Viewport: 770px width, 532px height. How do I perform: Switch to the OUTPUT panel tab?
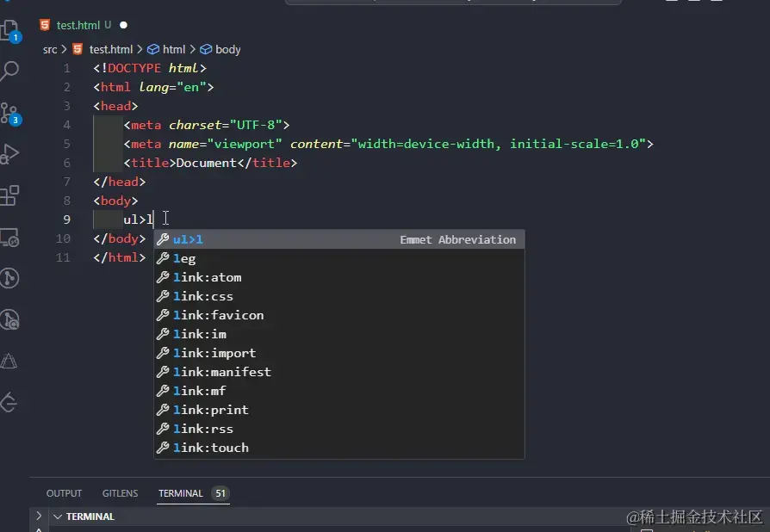[x=64, y=493]
